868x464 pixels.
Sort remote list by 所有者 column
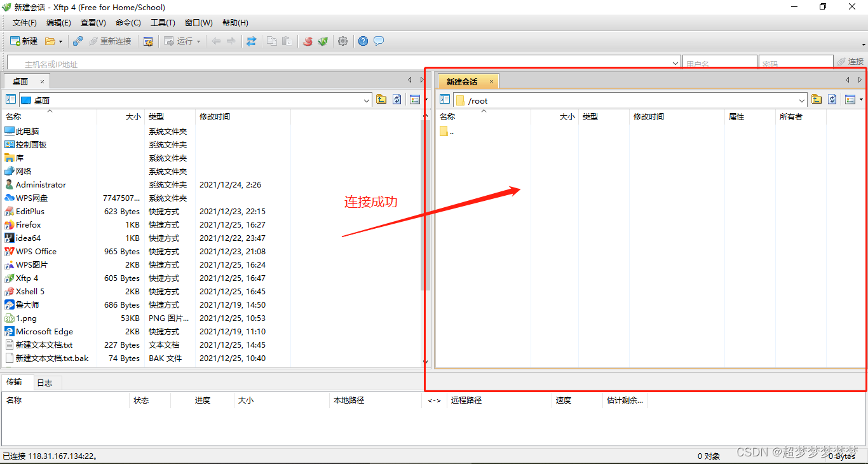801,117
